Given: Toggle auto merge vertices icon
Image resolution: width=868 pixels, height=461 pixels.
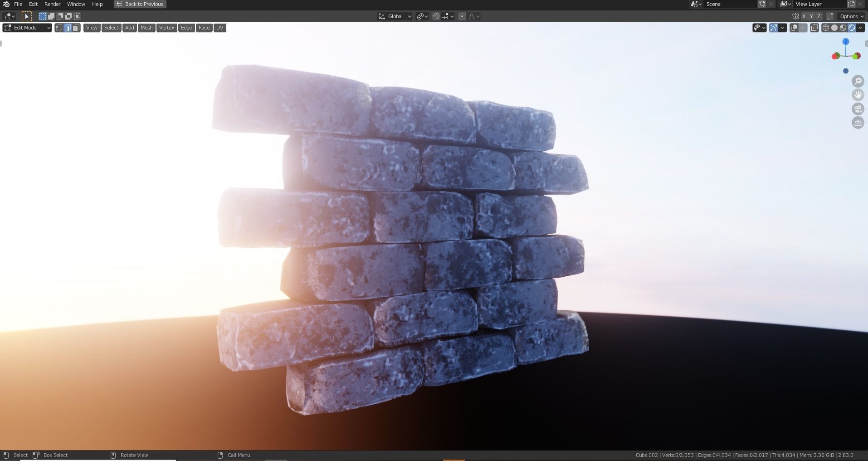Looking at the screenshot, I should point(830,16).
